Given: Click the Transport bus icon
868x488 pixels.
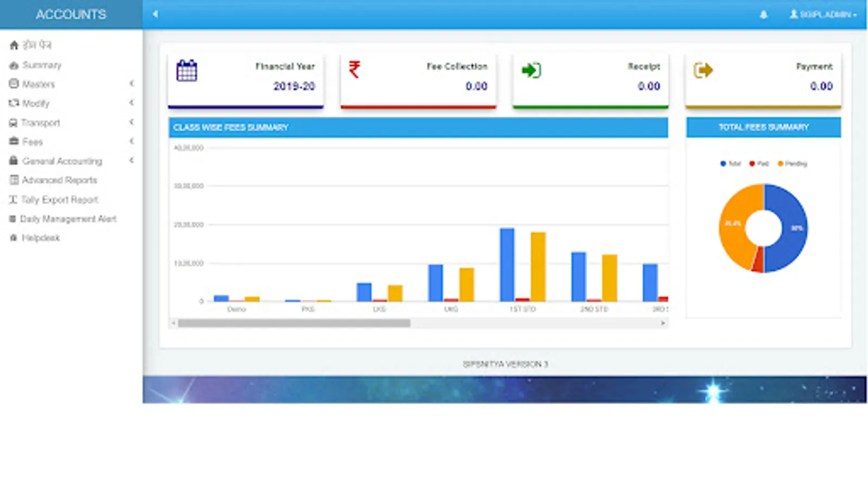Looking at the screenshot, I should pyautogui.click(x=14, y=123).
